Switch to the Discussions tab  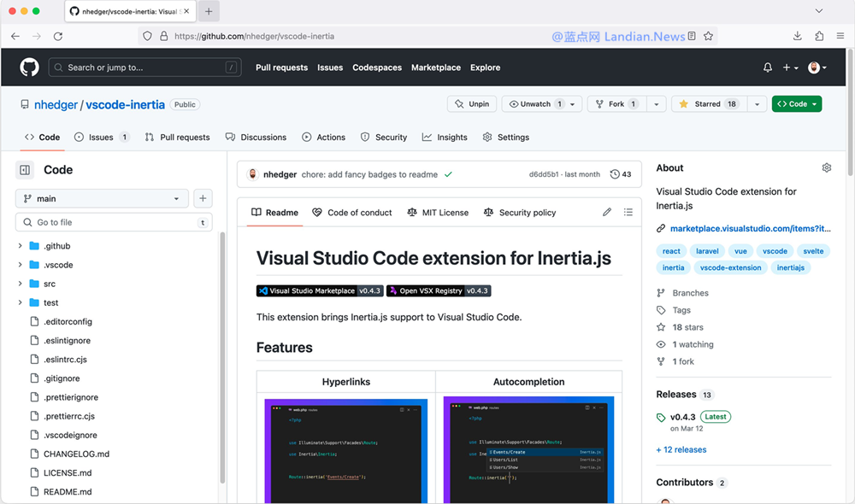coord(256,138)
